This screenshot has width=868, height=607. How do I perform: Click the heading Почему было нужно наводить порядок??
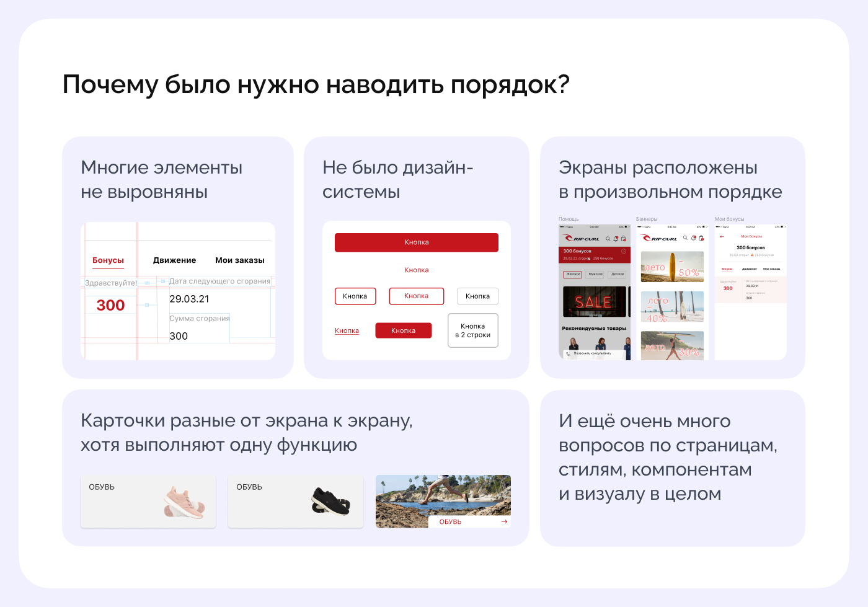[x=316, y=85]
